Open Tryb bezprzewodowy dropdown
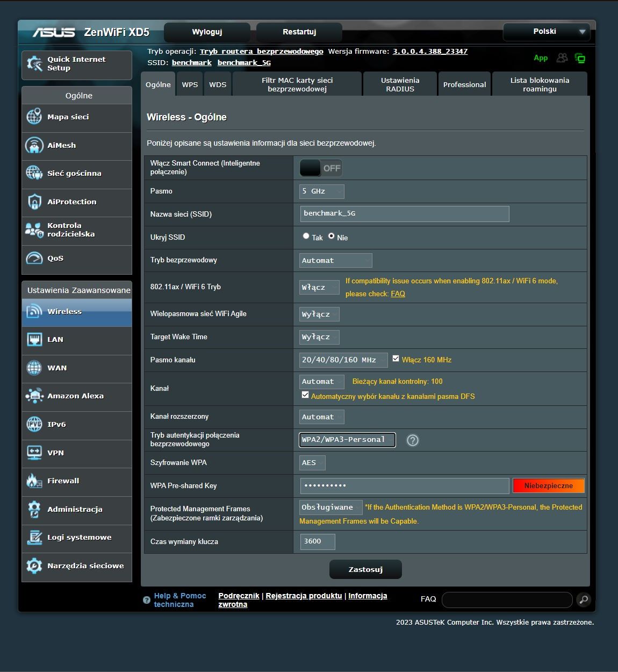The width and height of the screenshot is (618, 672). [x=336, y=261]
